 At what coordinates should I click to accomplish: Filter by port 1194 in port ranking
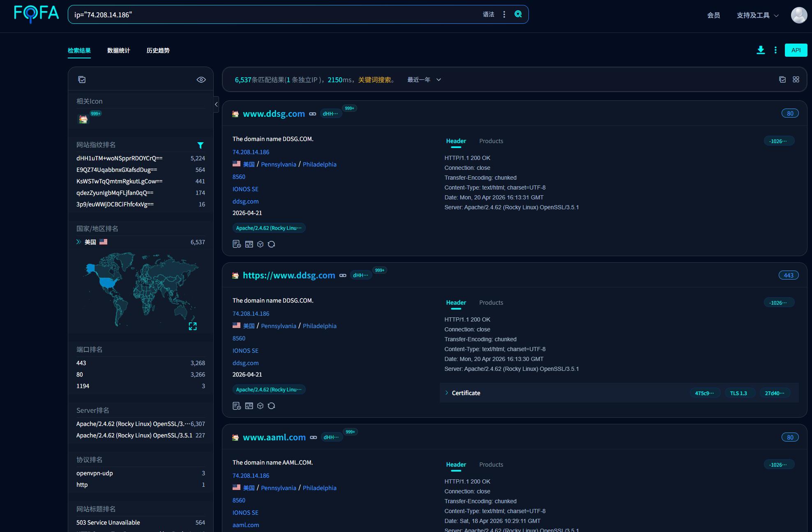point(141,386)
